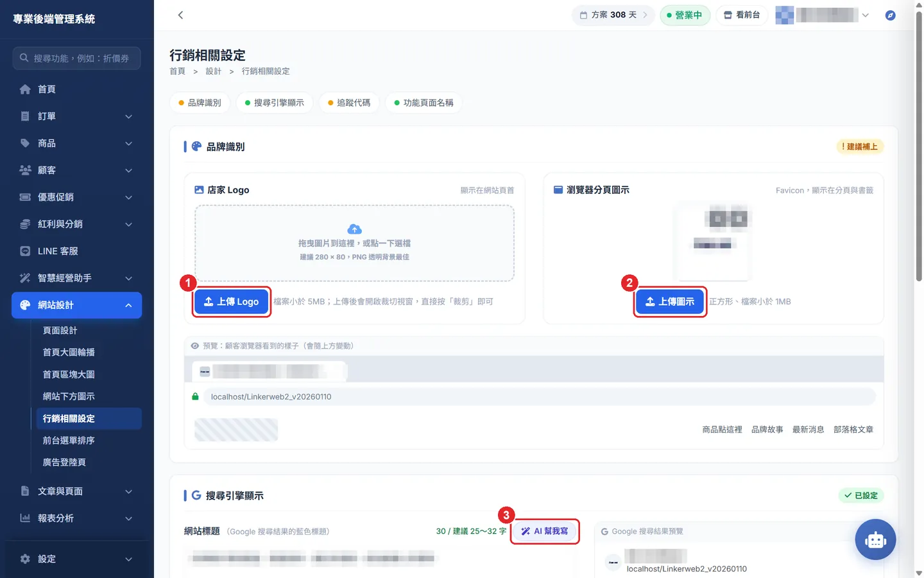This screenshot has height=578, width=924.
Task: Expand the 設定 menu chevron
Action: point(128,559)
